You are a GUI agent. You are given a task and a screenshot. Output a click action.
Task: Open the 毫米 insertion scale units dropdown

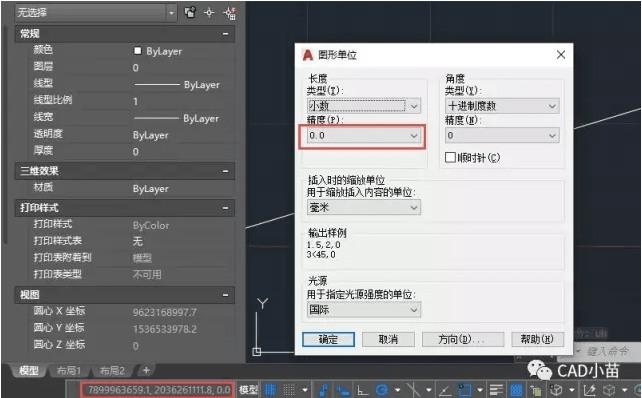[364, 208]
